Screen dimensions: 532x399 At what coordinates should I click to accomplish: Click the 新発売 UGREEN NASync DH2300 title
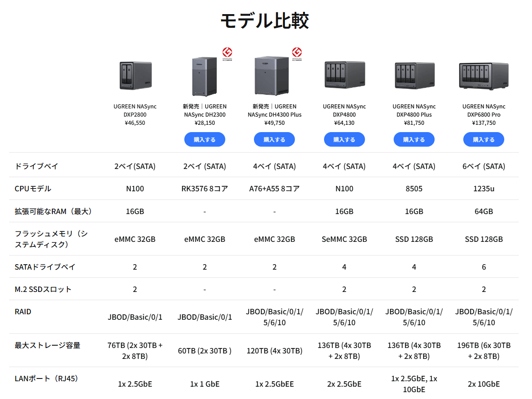(204, 111)
